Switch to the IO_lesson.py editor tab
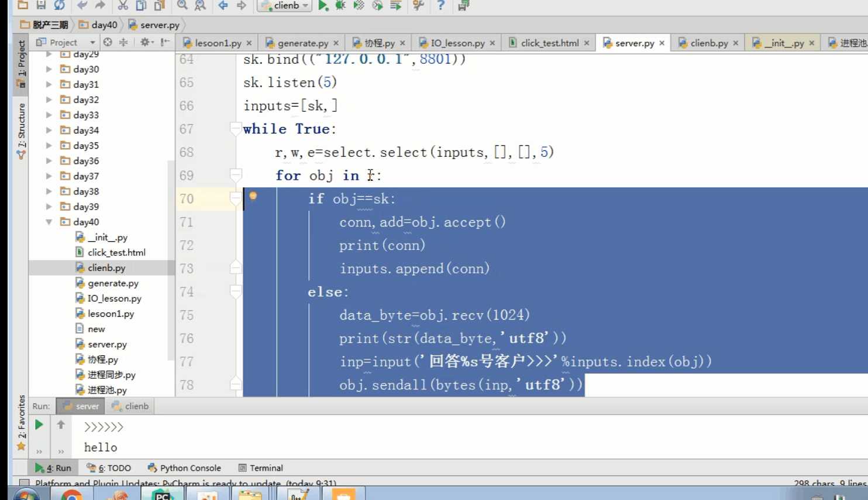This screenshot has width=868, height=500. 457,43
